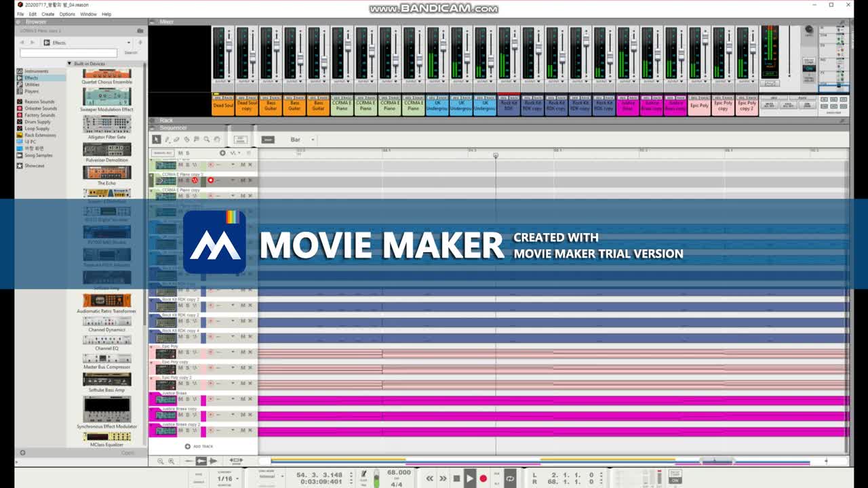Click the Rewind button in transport

(x=429, y=478)
